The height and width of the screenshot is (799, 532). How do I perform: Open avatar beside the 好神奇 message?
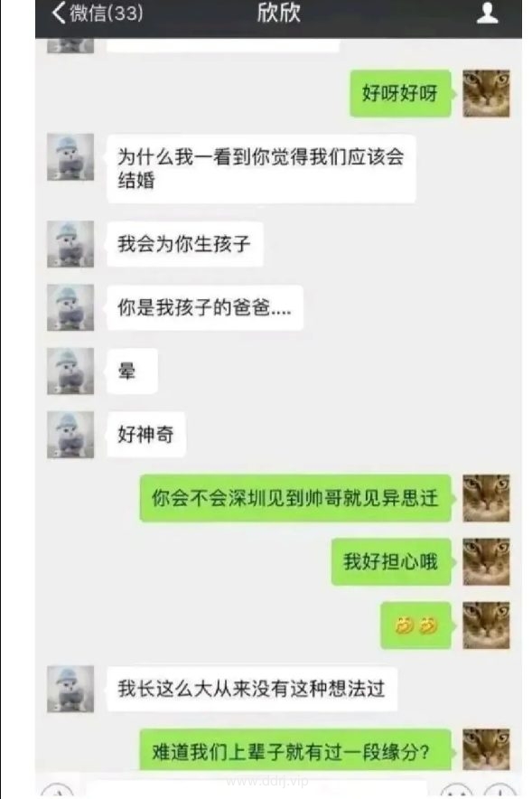[x=70, y=435]
